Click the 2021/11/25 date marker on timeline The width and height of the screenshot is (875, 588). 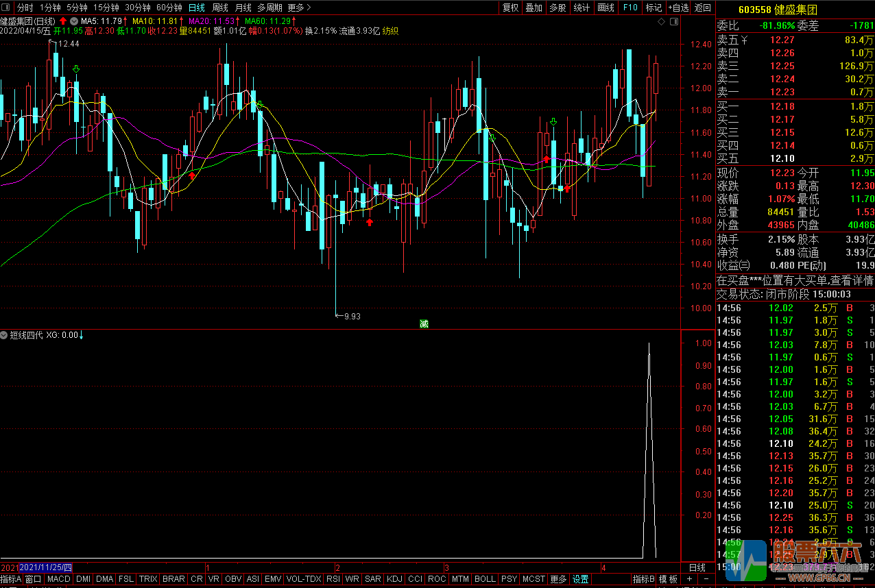pyautogui.click(x=45, y=567)
